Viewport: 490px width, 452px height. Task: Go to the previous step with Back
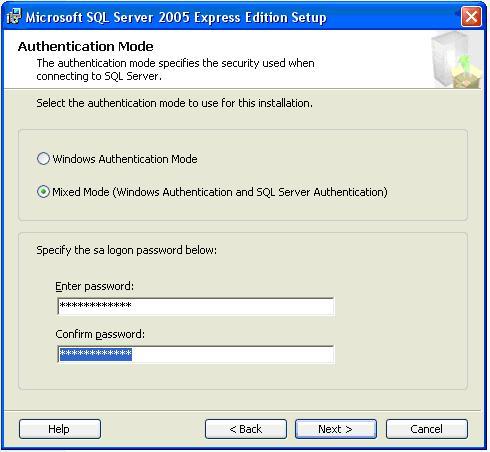(x=246, y=429)
